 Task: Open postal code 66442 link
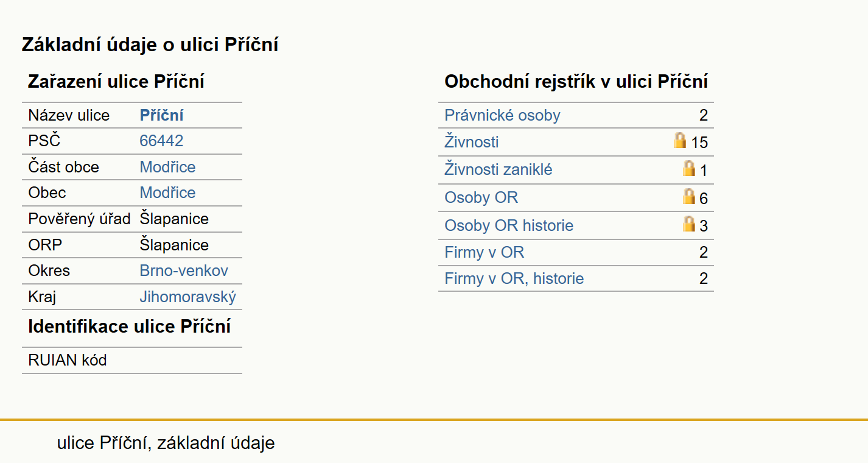pyautogui.click(x=161, y=141)
